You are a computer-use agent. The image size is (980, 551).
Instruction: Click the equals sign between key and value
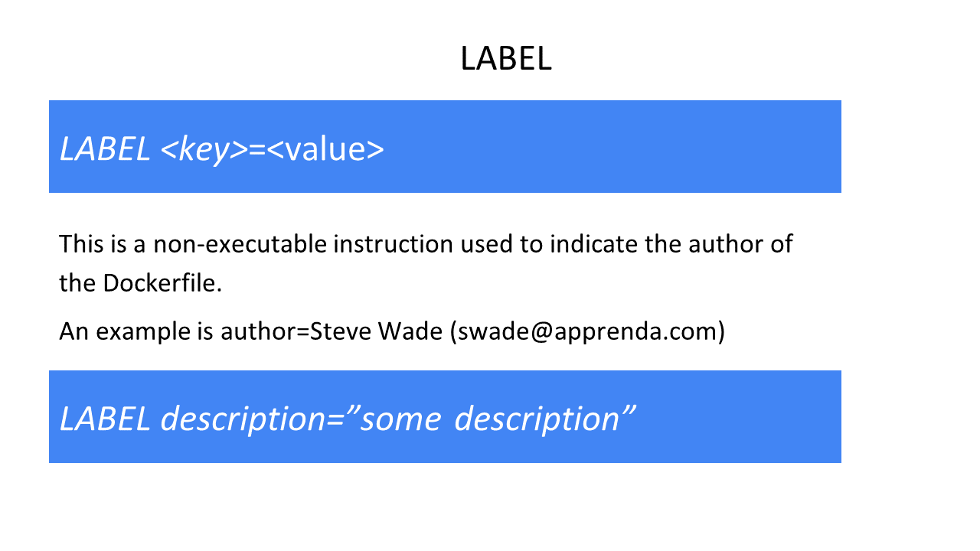point(256,150)
